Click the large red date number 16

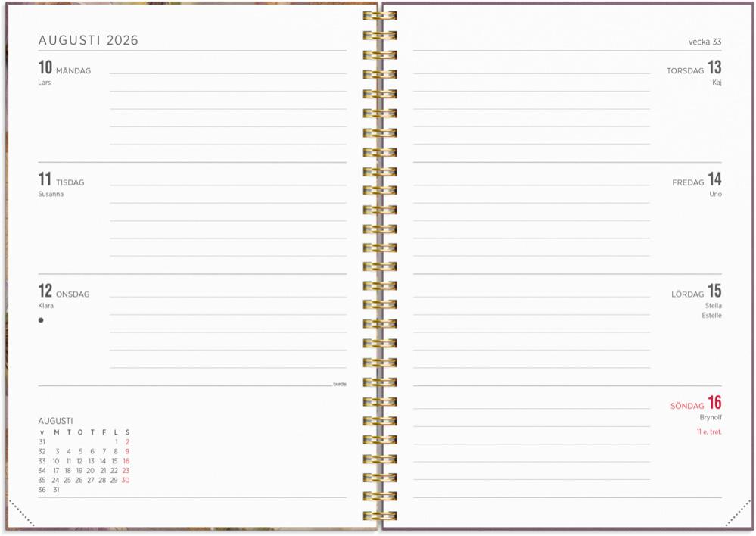pos(714,402)
